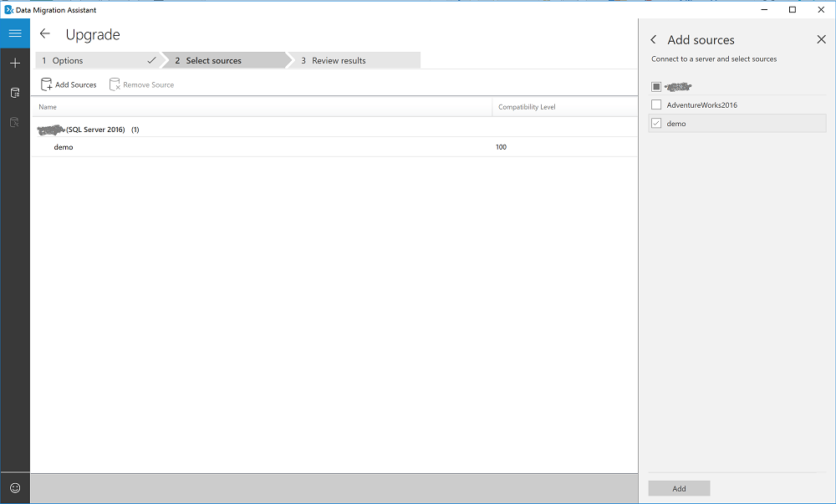
Task: Open the feedback smiley icon
Action: [14, 488]
